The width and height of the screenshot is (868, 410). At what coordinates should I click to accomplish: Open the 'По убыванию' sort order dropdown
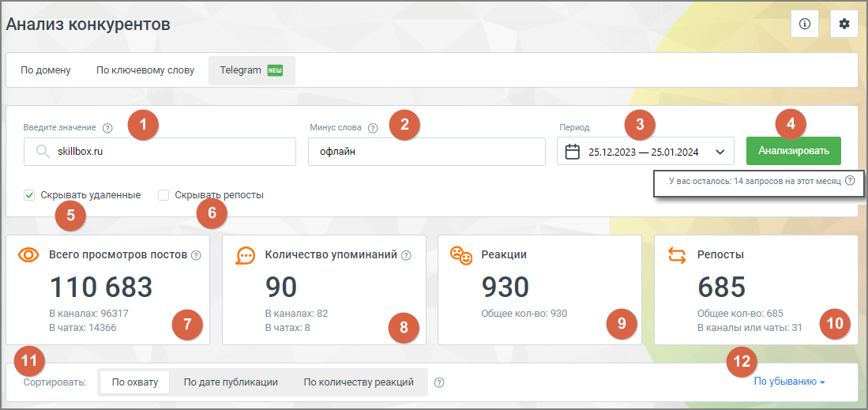[789, 382]
